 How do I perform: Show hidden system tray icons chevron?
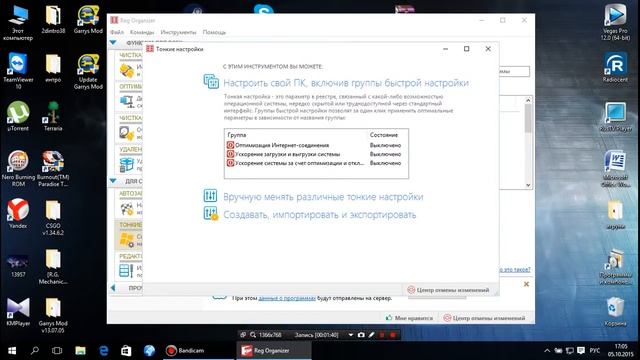[x=547, y=351]
